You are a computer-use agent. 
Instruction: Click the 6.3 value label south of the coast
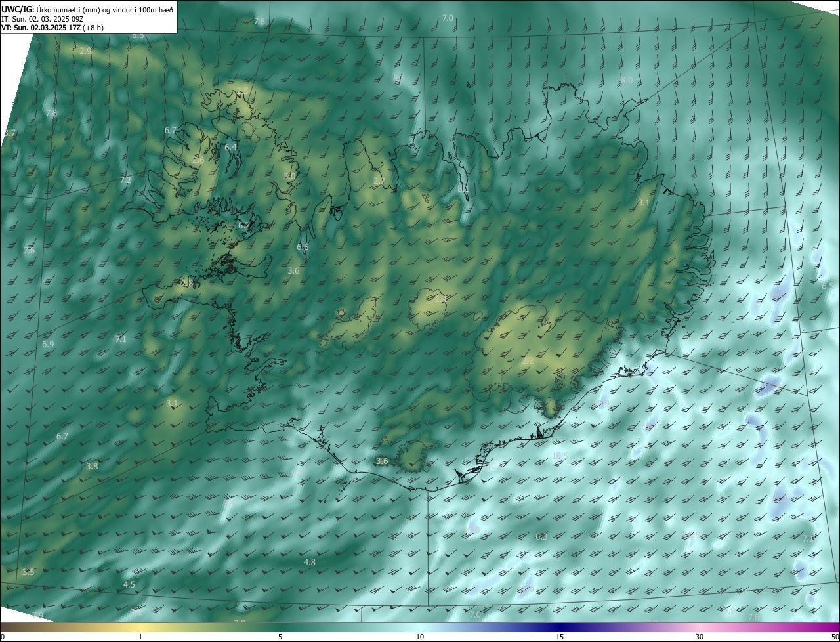click(541, 536)
